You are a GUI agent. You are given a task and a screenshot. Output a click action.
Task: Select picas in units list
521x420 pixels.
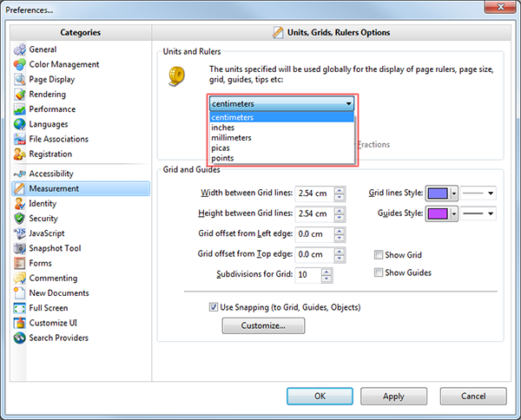point(281,148)
